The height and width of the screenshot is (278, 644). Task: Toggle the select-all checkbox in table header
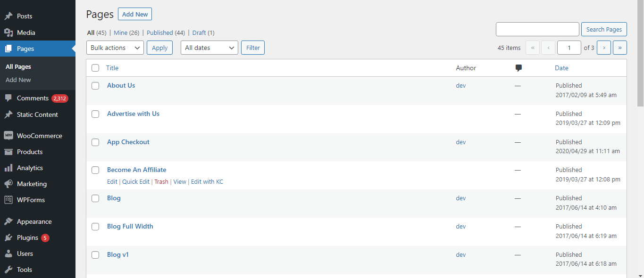point(95,68)
